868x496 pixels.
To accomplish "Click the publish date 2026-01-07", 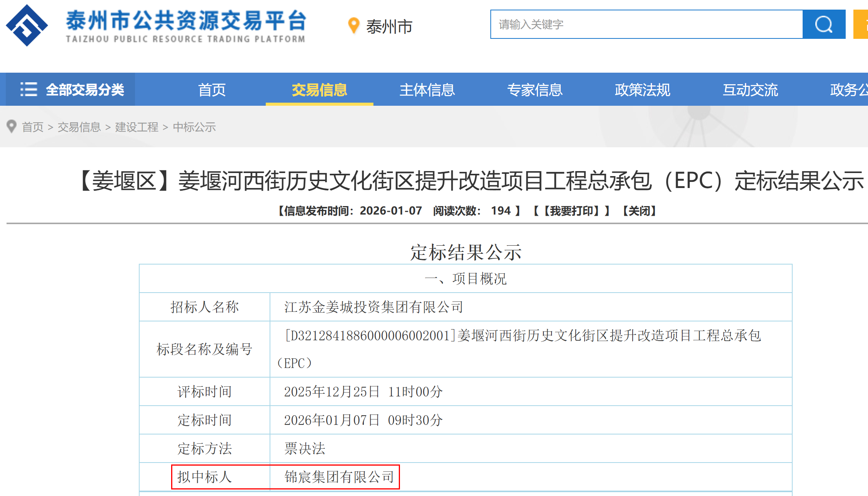I will pos(391,211).
